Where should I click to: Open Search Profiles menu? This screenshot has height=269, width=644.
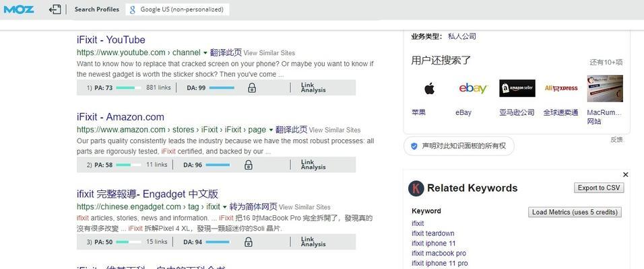click(96, 9)
